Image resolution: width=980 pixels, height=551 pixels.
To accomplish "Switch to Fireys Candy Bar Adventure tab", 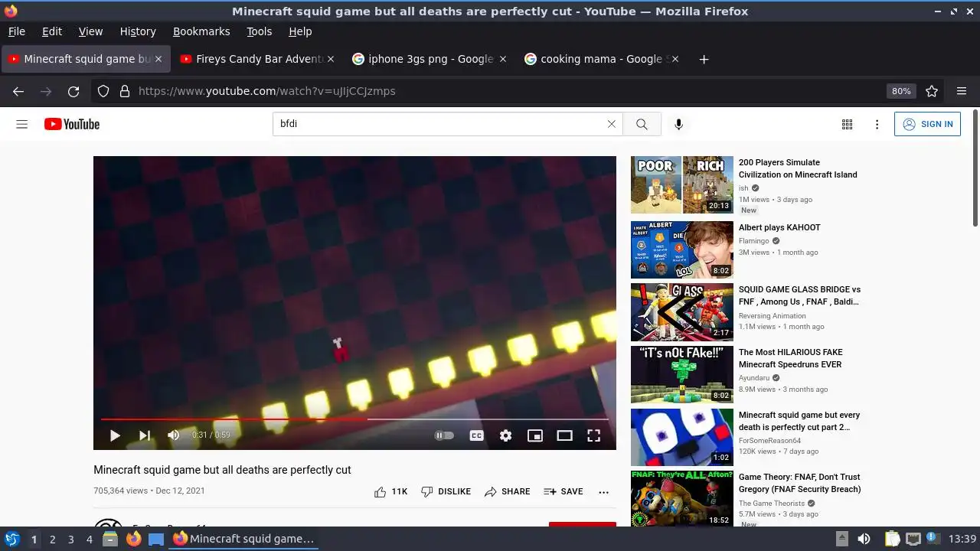I will [x=256, y=59].
